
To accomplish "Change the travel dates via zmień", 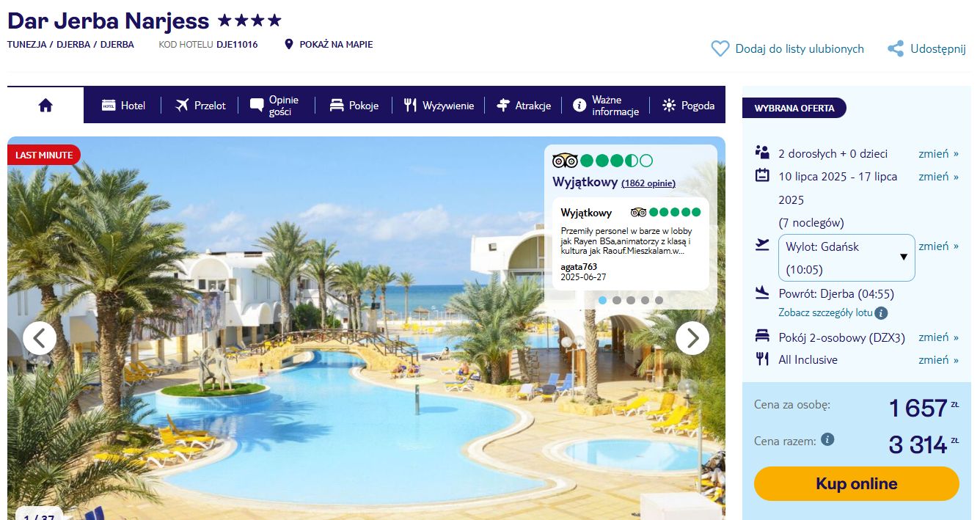I will click(938, 177).
